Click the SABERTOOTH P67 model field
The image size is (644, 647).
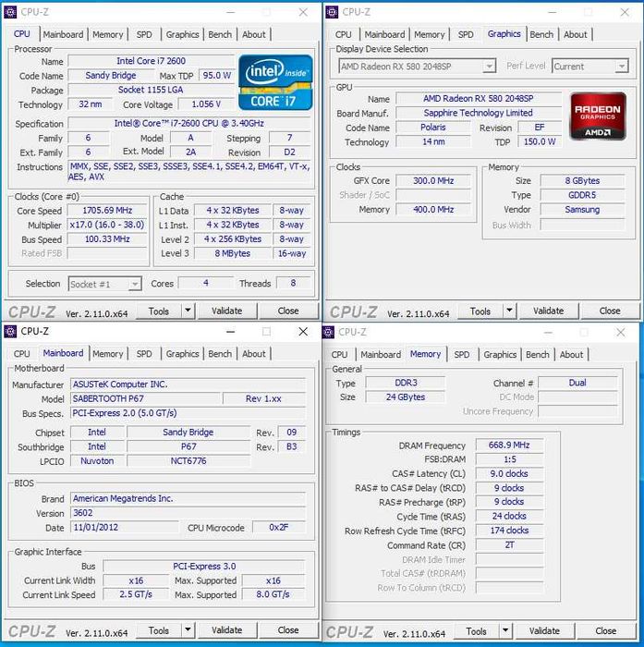(x=146, y=398)
